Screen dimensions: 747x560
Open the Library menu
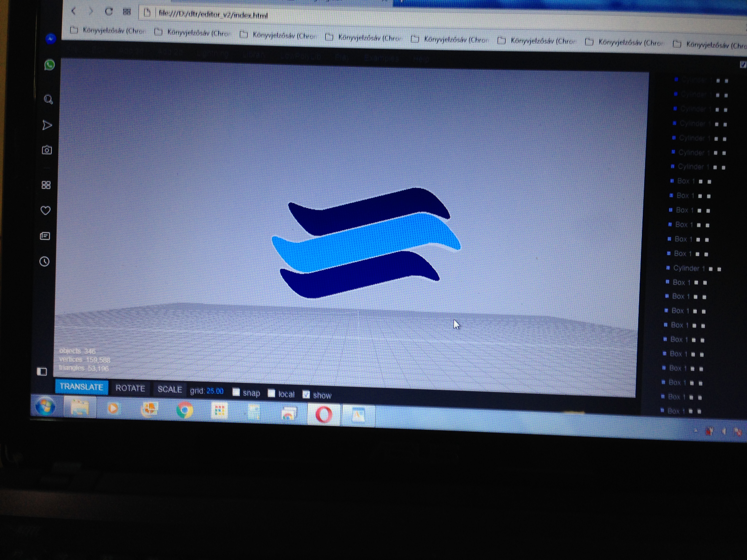tap(254, 55)
